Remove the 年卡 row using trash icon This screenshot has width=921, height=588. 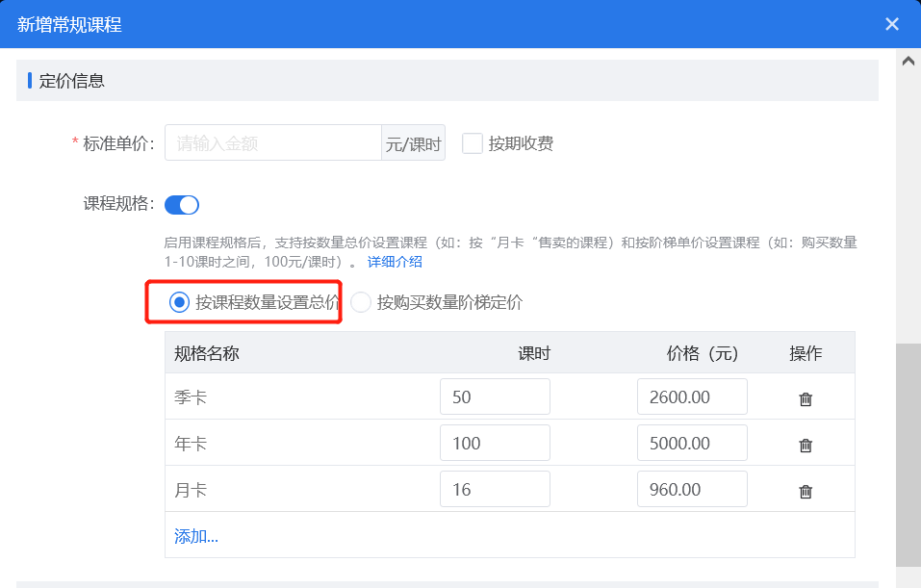(x=805, y=442)
